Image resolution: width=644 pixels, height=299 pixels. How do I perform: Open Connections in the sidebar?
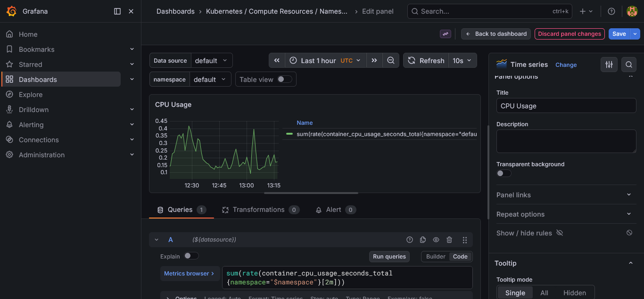click(39, 140)
